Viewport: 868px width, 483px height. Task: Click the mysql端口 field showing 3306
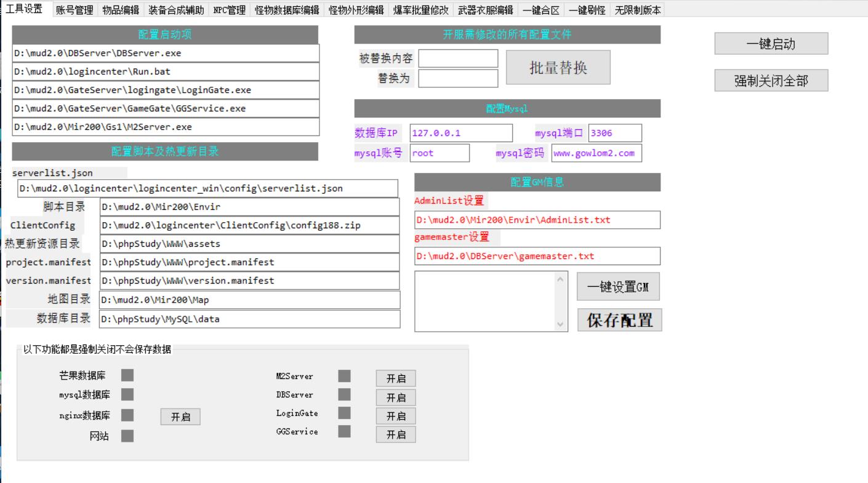(x=615, y=133)
